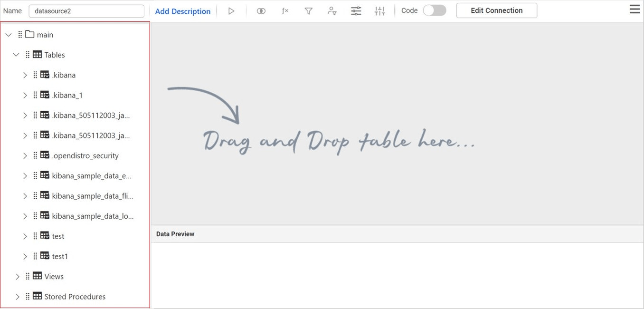
Task: Expand the .kibana_1 table chevron
Action: pos(25,95)
